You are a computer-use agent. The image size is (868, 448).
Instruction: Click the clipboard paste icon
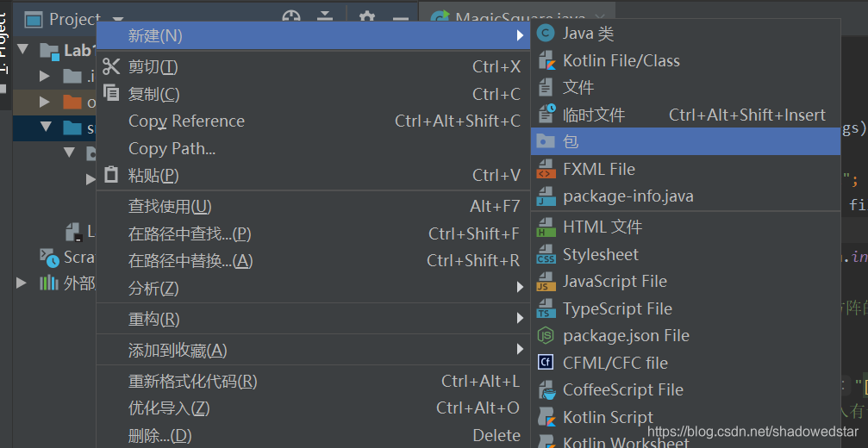(x=111, y=174)
